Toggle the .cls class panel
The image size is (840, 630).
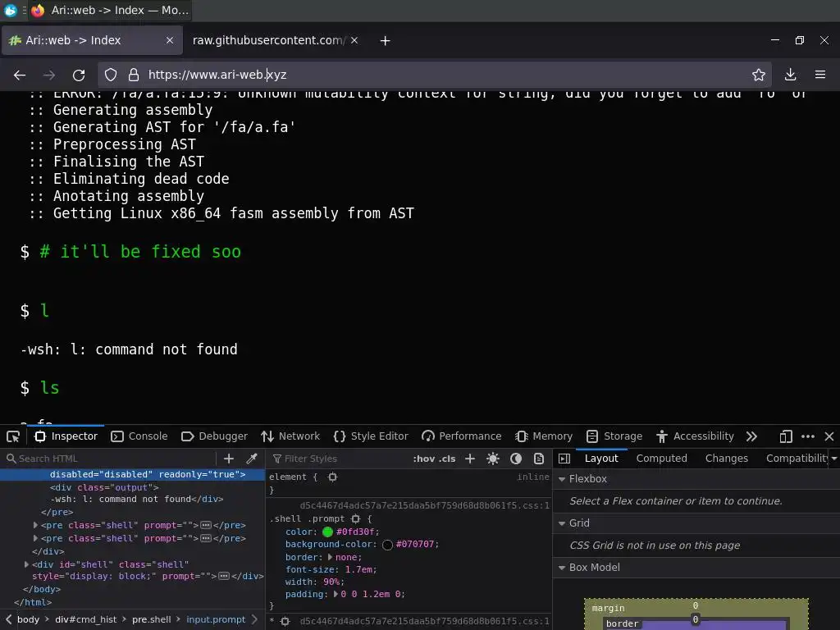pos(447,459)
